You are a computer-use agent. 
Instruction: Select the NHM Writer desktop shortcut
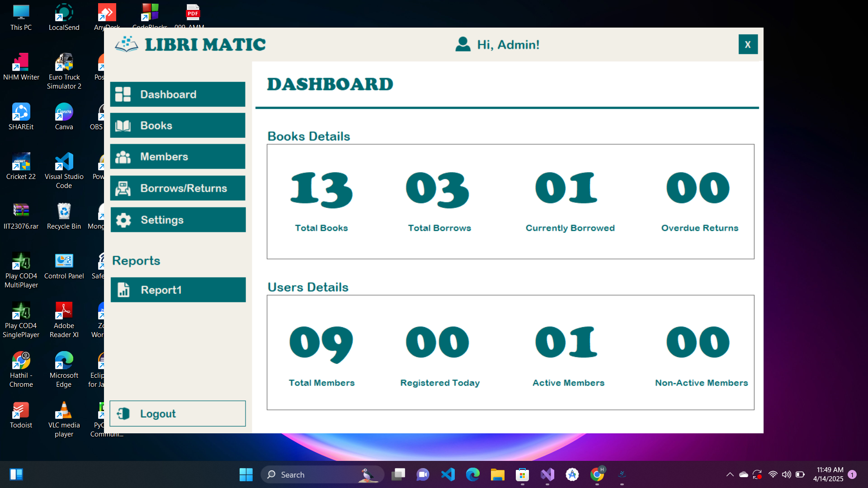(x=21, y=67)
